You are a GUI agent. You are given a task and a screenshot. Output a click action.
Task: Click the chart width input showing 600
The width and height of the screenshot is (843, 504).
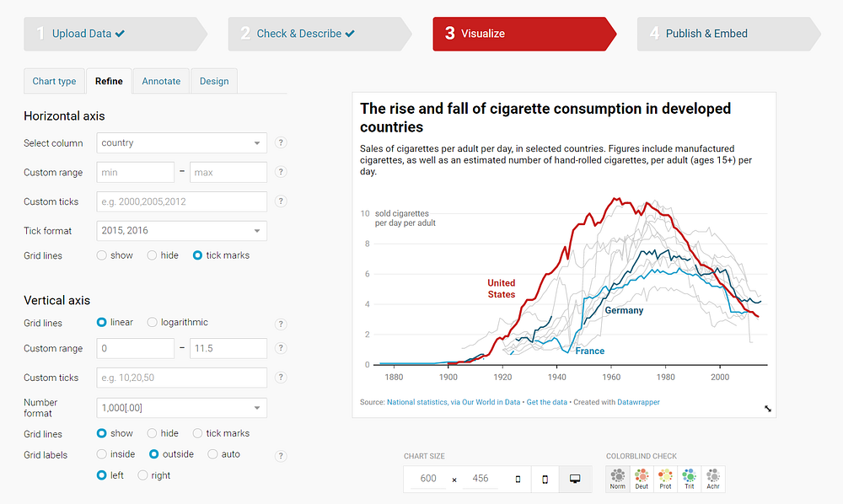click(x=428, y=478)
